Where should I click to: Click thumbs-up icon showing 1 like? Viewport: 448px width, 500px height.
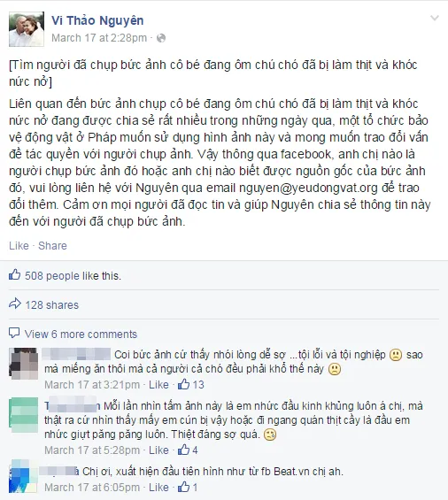[184, 487]
